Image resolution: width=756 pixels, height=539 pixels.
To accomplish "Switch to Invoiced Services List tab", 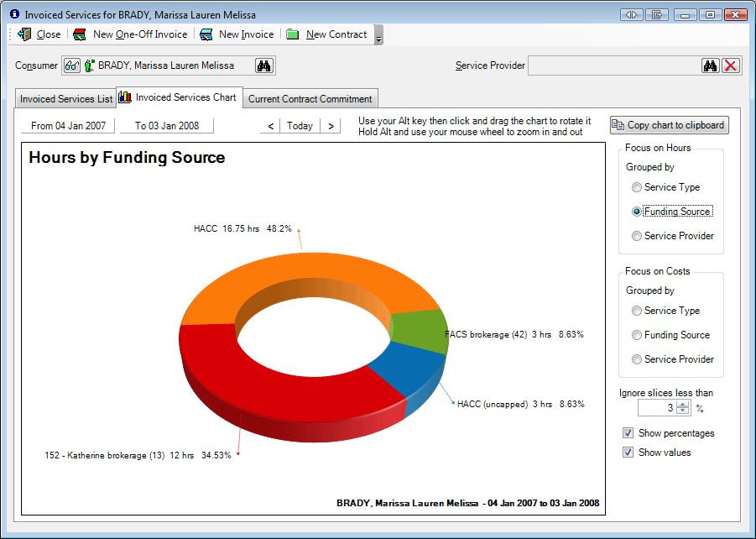I will click(x=66, y=99).
